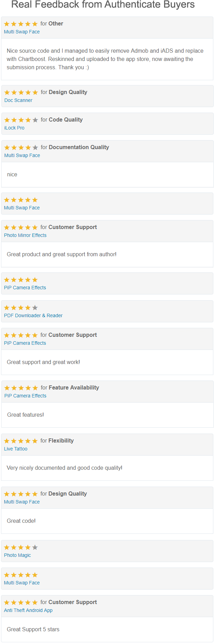Viewport: 214px width, 644px height.
Task: Click the gray star in Documentation Quality rating
Action: click(x=35, y=148)
